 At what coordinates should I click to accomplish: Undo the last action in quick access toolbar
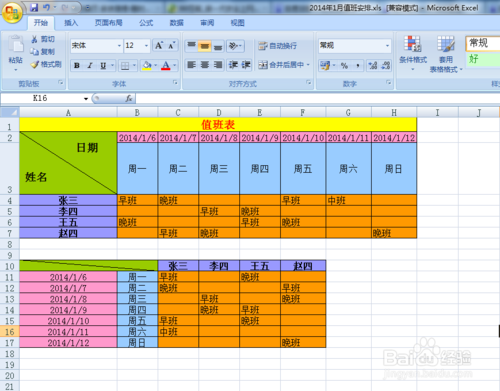click(x=47, y=7)
